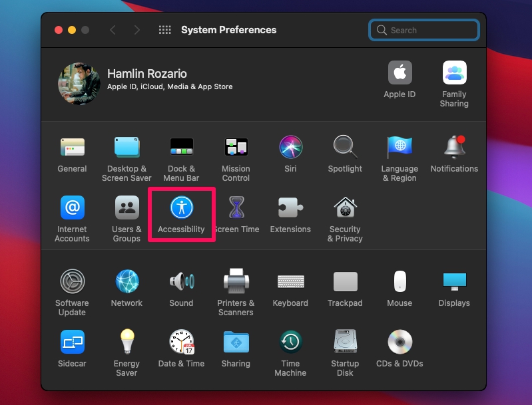The height and width of the screenshot is (405, 532).
Task: Open Apple ID settings icon
Action: click(400, 72)
